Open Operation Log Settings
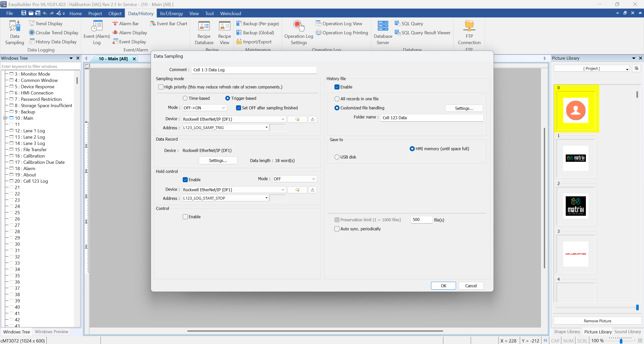 (x=298, y=33)
